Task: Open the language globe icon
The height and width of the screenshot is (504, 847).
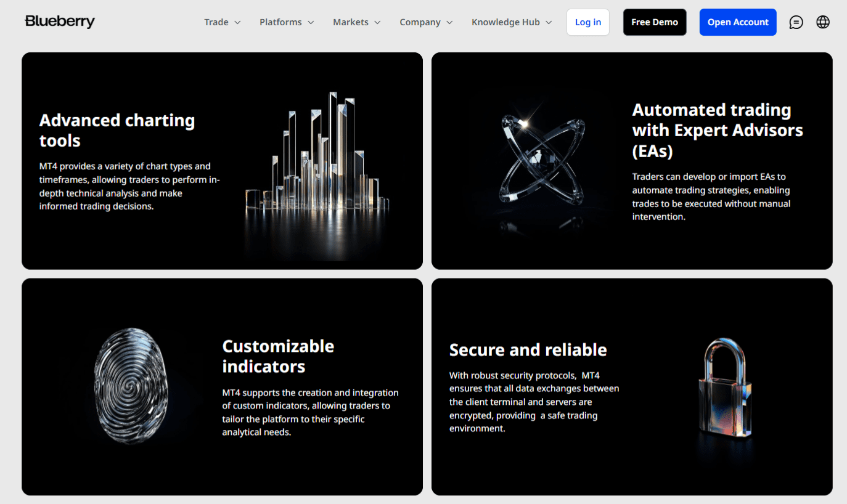Action: [823, 22]
